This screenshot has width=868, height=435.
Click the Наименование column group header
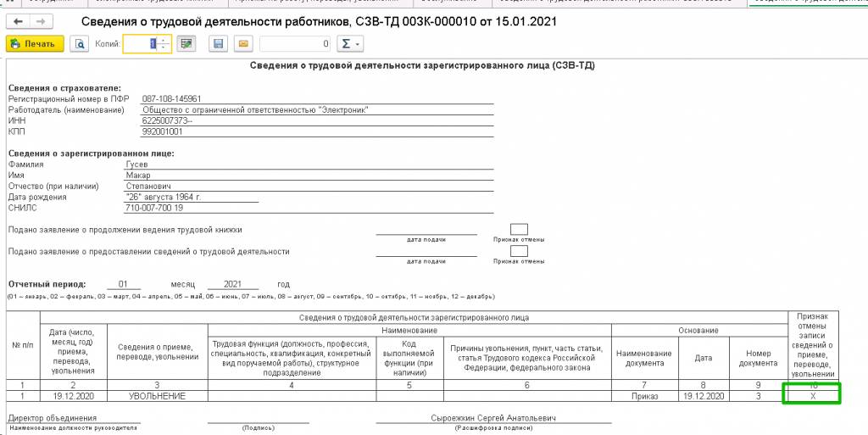[409, 331]
